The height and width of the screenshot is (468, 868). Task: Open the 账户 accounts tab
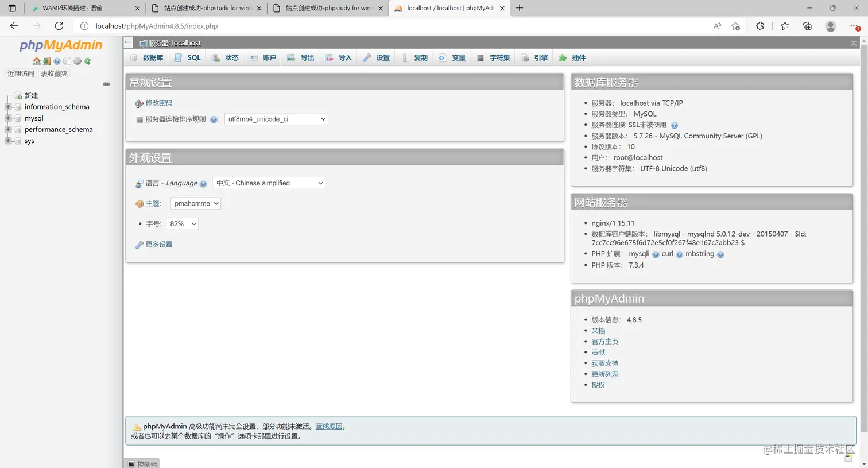[263, 58]
